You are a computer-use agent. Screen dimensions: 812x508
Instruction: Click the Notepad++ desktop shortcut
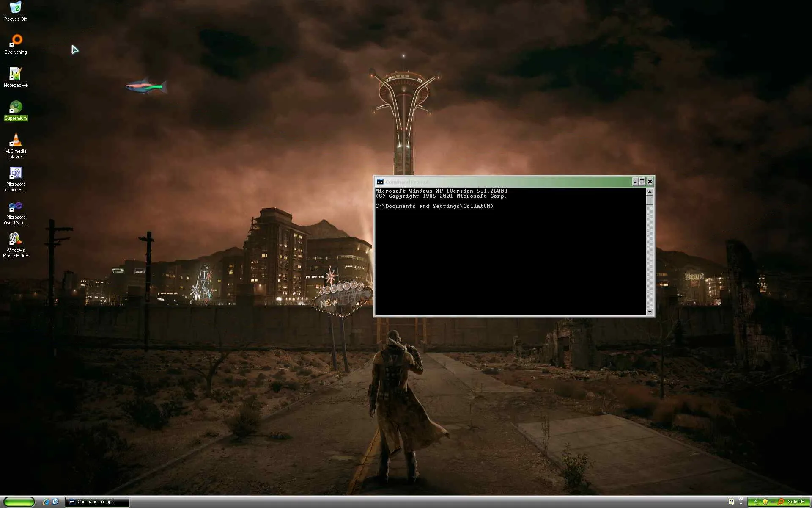(x=16, y=74)
